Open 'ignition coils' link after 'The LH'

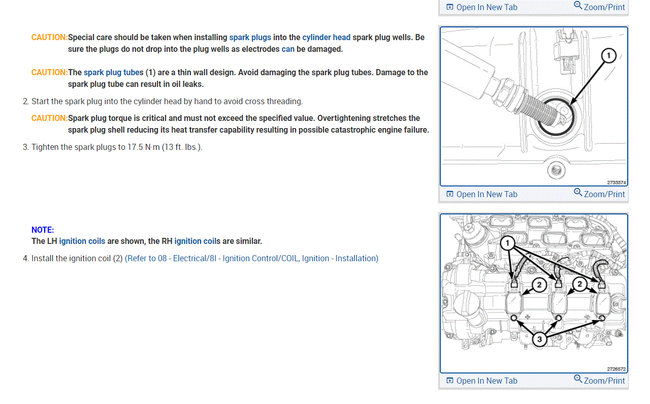pos(82,241)
